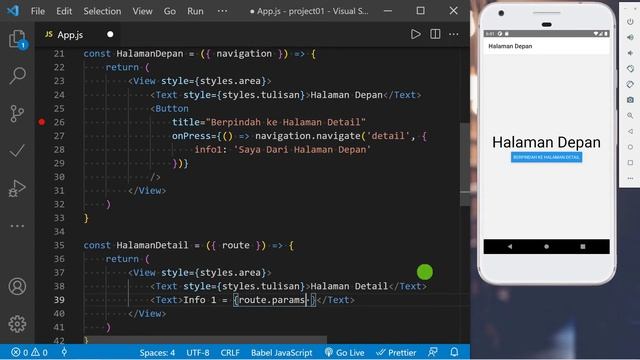Tap the phone's Back navigation button
640x360 pixels.
click(x=510, y=247)
